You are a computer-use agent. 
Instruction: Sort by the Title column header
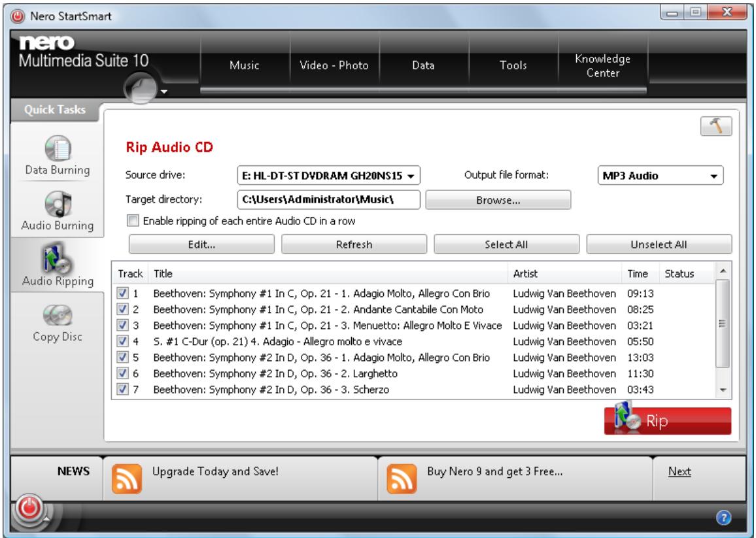click(x=328, y=274)
